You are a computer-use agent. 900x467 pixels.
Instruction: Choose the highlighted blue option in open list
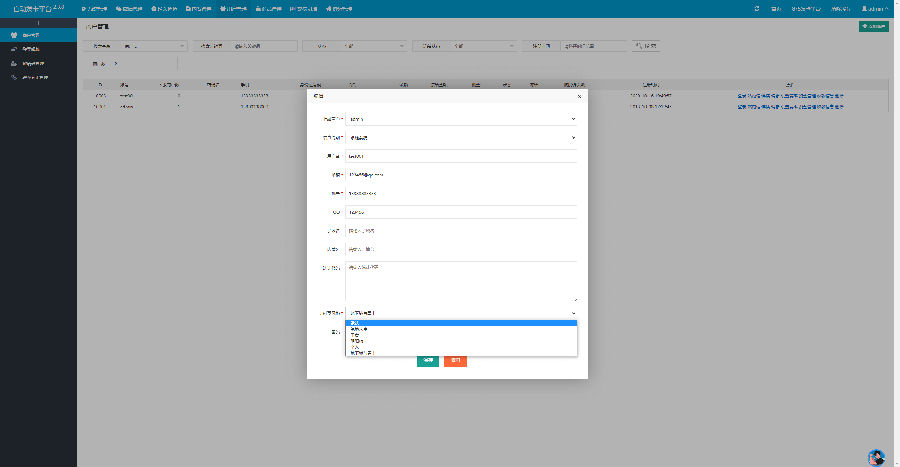(461, 323)
